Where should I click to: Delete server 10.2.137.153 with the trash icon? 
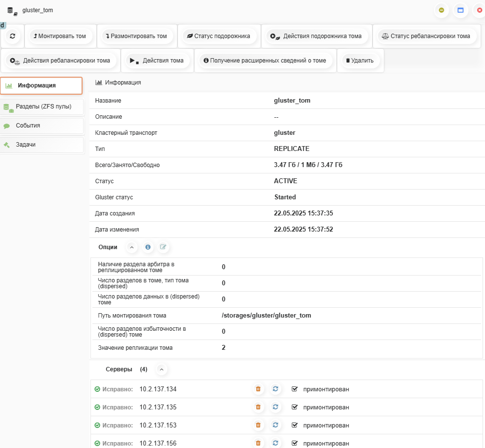[x=258, y=425]
